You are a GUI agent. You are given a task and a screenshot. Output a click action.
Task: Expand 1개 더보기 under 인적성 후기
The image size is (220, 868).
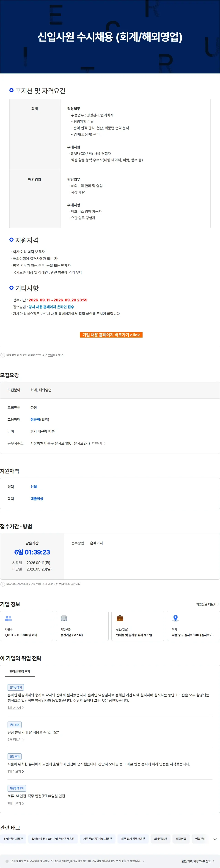click(x=16, y=708)
